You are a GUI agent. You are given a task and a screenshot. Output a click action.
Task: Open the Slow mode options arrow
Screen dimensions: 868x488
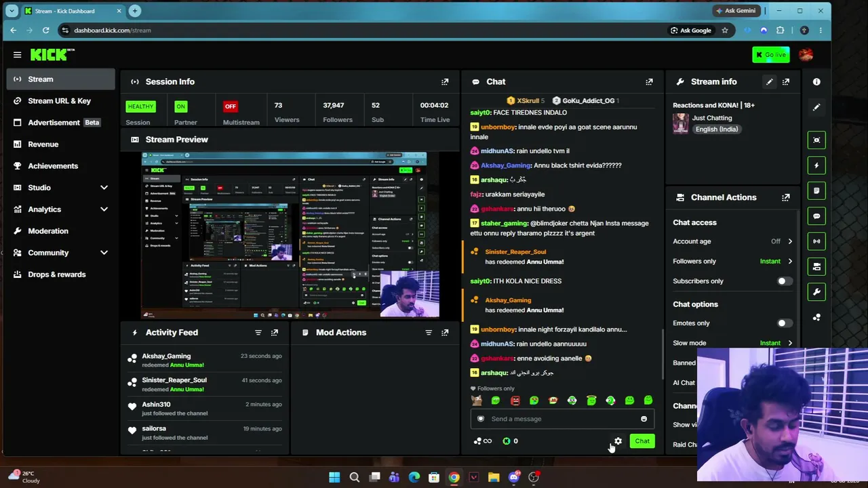790,343
